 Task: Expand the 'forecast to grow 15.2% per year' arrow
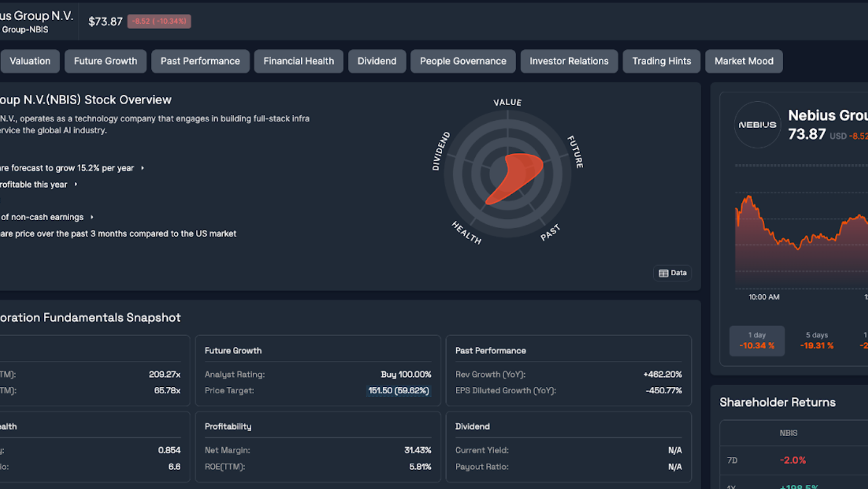(142, 168)
